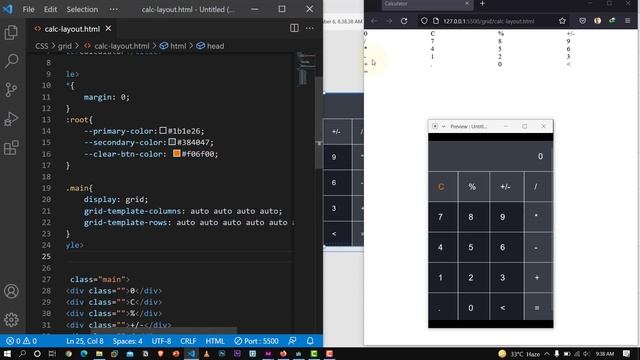The image size is (640, 360).
Task: Change indentation via Spaces: 4
Action: click(127, 341)
